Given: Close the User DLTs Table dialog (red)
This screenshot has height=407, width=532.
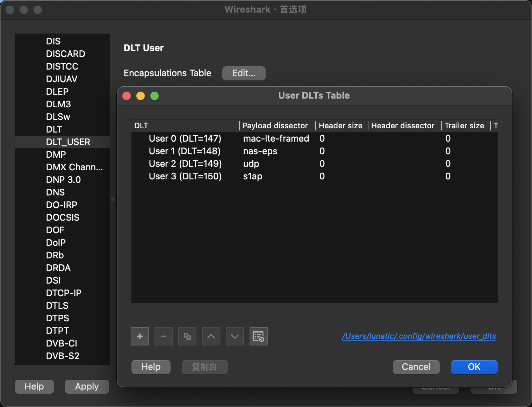Looking at the screenshot, I should (x=127, y=96).
